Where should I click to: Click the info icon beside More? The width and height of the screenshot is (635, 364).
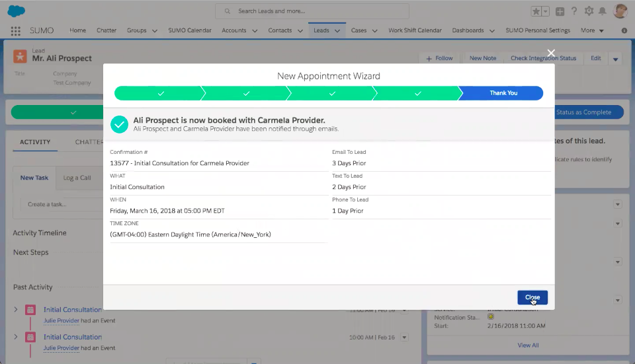coord(624,31)
